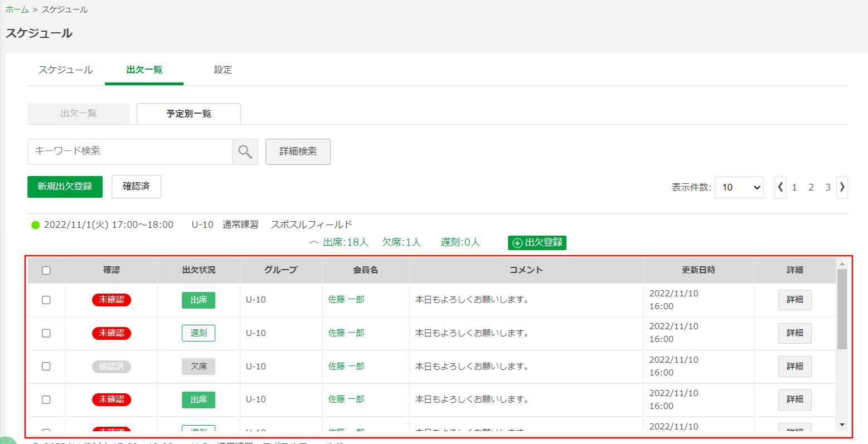
Task: Click the スケジュール breadcrumb text after ホーム
Action: point(65,9)
